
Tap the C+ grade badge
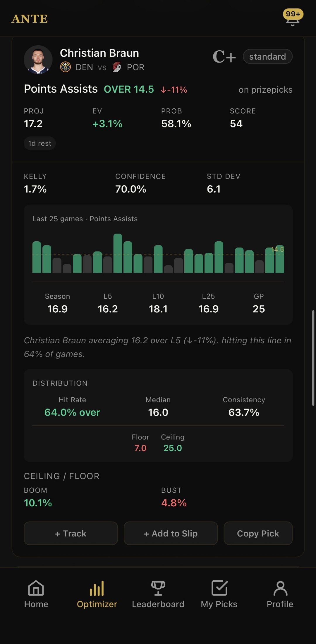click(224, 56)
